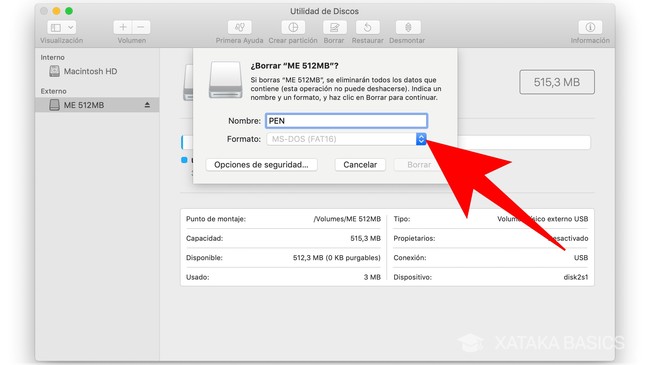Add a volume with the plus button
Screen dimensions: 650x365
(123, 27)
